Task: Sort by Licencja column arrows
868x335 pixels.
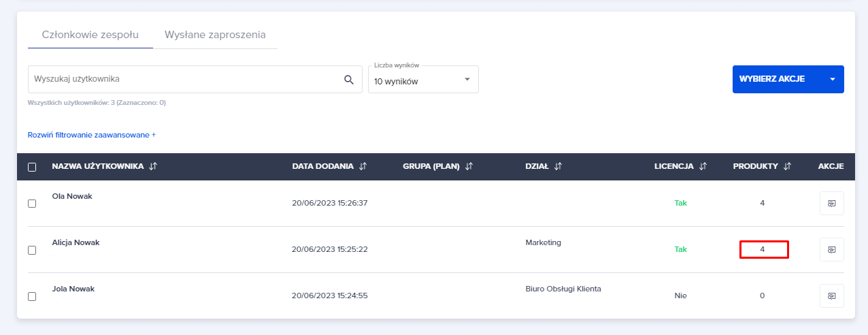Action: 703,166
